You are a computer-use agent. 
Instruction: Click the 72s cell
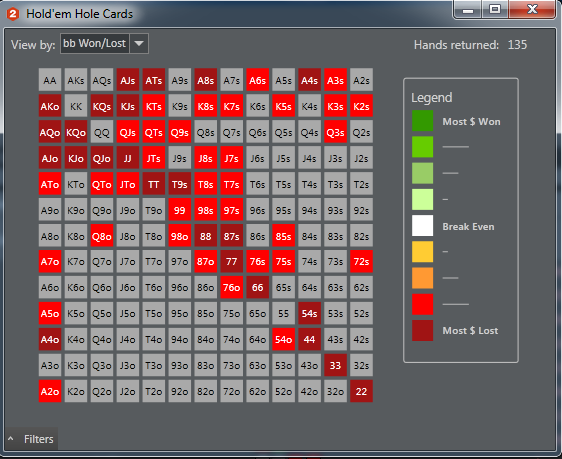361,262
